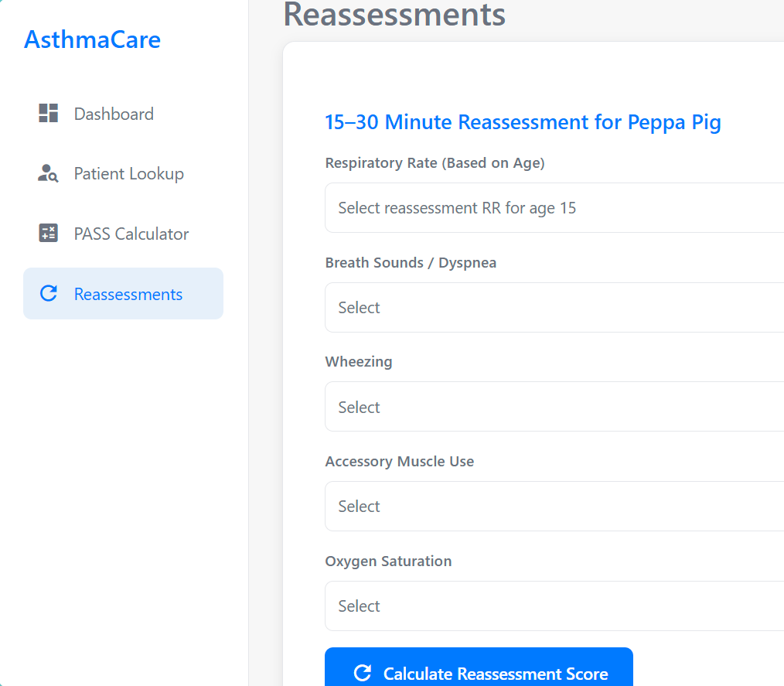The width and height of the screenshot is (784, 686).
Task: Select the Patient Lookup person-search icon
Action: (47, 173)
